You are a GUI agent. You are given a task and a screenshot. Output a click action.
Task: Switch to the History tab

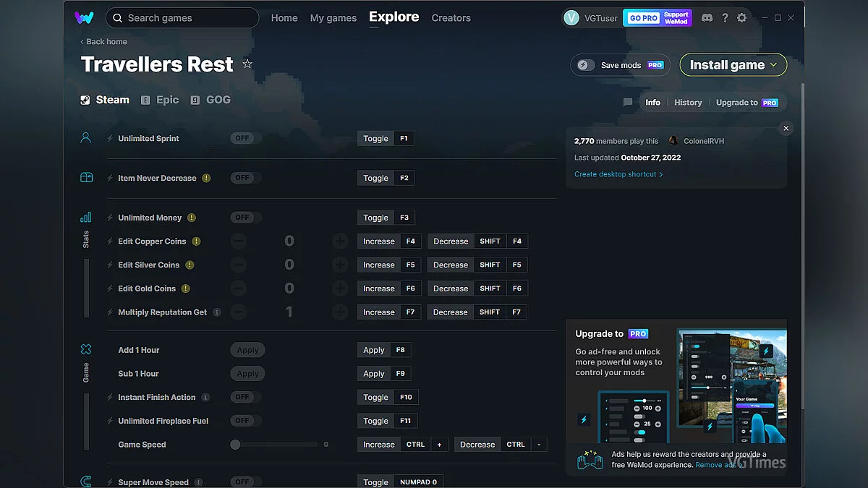687,102
